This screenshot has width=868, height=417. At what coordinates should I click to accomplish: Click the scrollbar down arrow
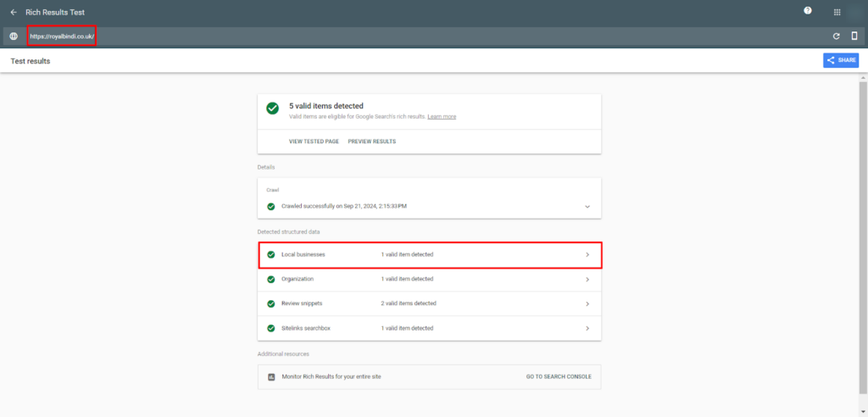coord(863,411)
